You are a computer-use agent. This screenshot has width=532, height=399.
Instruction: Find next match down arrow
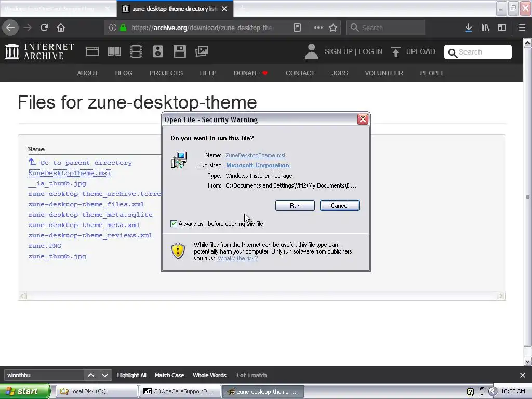(x=105, y=375)
